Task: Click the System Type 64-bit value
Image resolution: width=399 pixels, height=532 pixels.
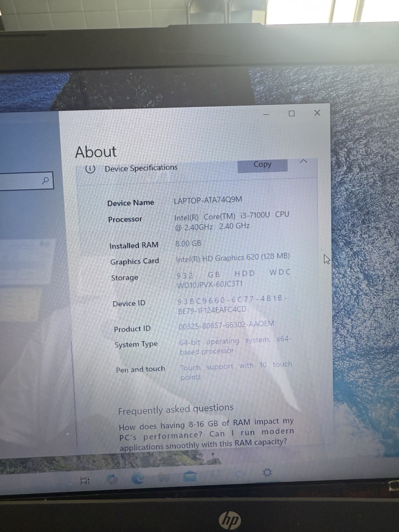Action: 235,346
